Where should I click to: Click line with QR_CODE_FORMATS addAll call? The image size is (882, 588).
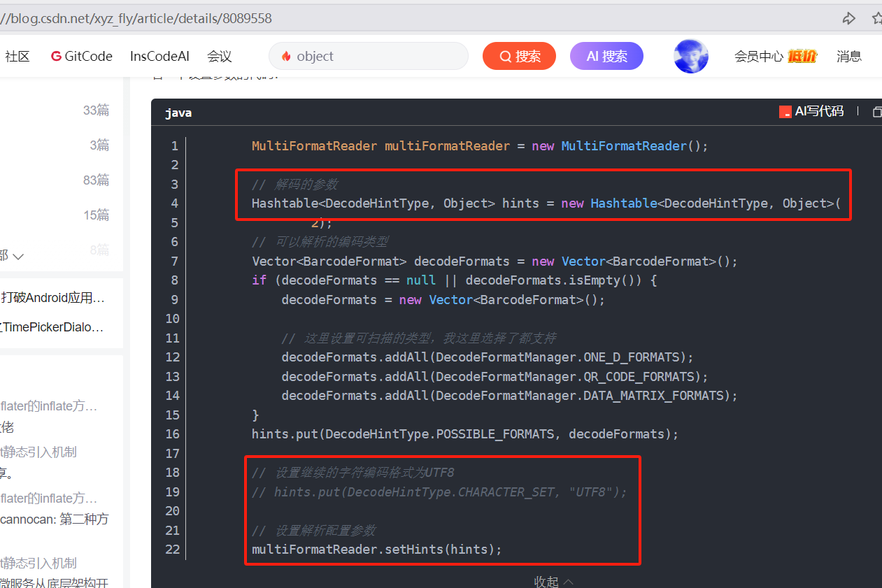pos(495,377)
